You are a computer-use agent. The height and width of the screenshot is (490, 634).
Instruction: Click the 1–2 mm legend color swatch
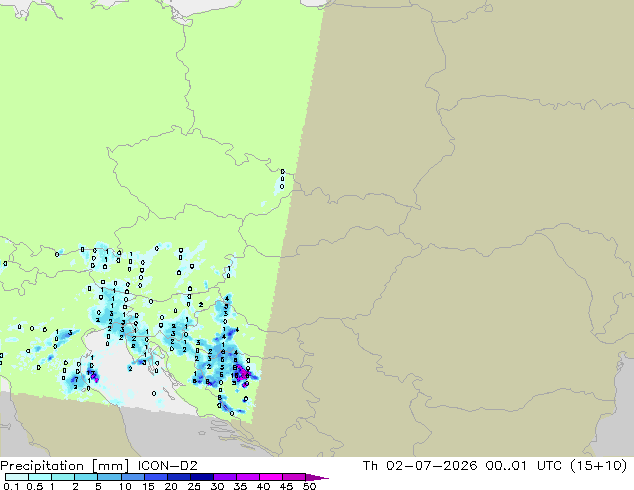[x=63, y=477]
